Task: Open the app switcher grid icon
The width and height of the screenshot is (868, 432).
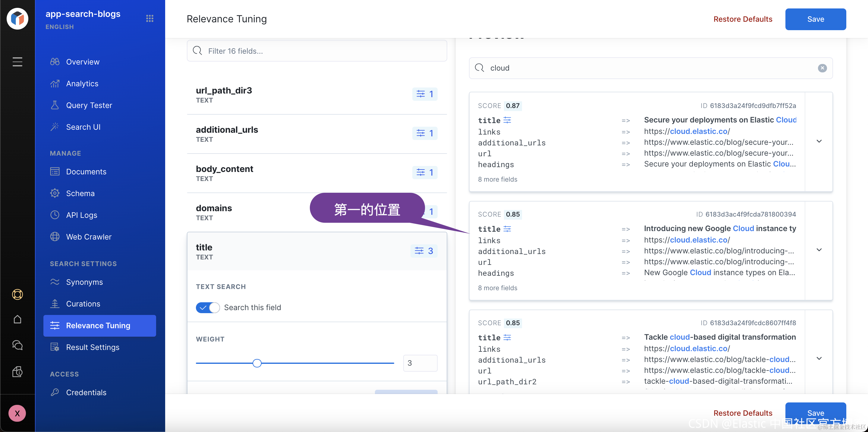Action: pyautogui.click(x=149, y=18)
